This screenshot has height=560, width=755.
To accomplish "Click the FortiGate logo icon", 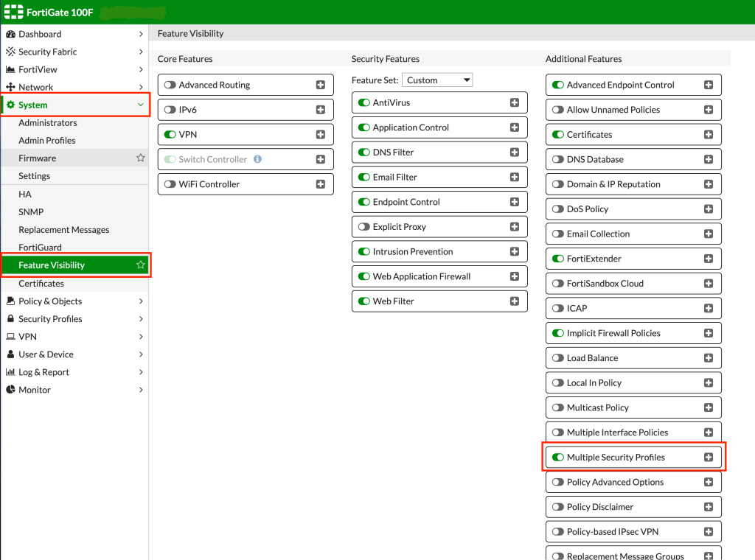I will coord(13,12).
